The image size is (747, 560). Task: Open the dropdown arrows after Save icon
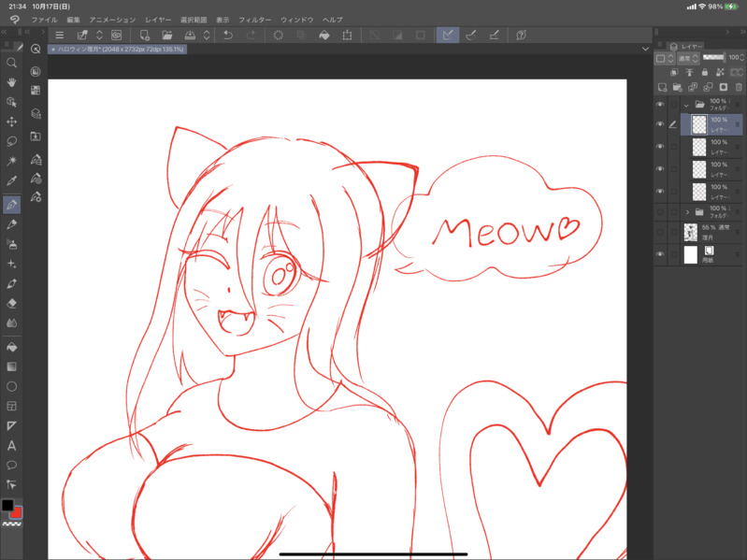pos(207,35)
